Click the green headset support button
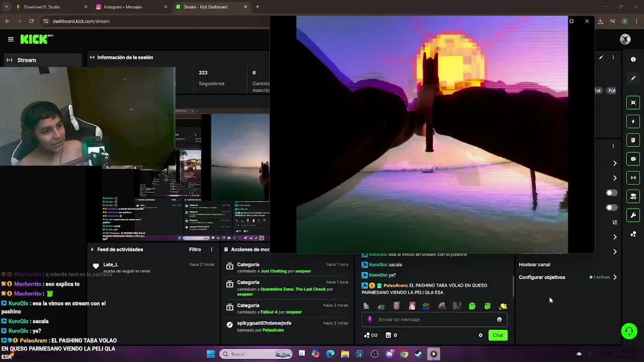This screenshot has height=362, width=644. pyautogui.click(x=629, y=331)
